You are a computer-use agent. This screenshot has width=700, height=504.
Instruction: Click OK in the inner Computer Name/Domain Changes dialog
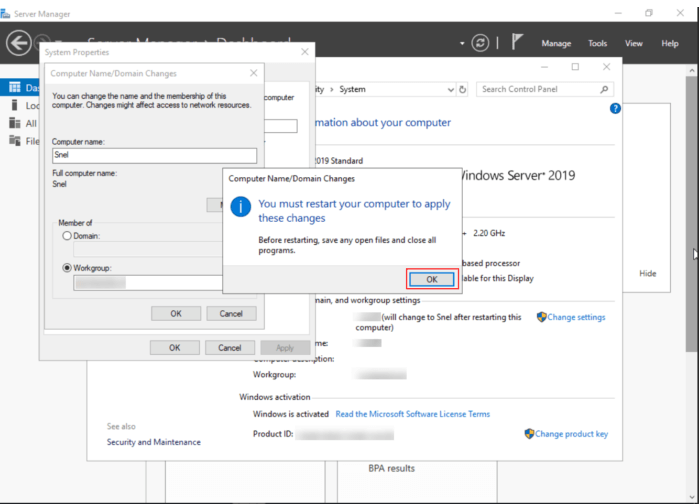(x=176, y=314)
